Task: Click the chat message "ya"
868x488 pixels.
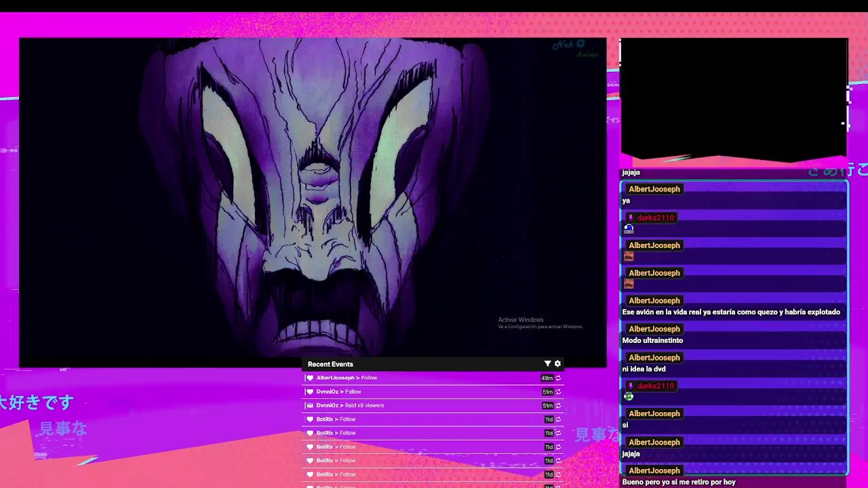Action: click(626, 201)
